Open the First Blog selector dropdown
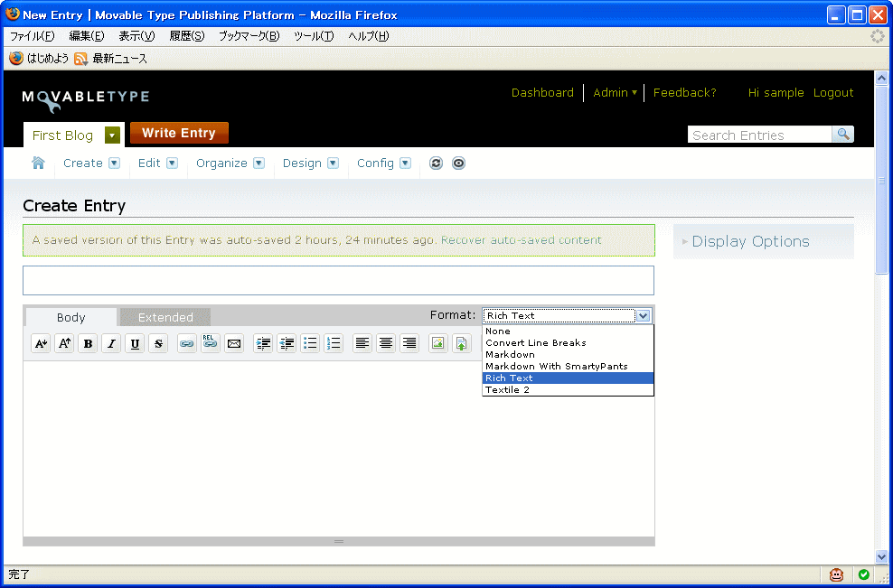Image resolution: width=893 pixels, height=588 pixels. click(112, 135)
